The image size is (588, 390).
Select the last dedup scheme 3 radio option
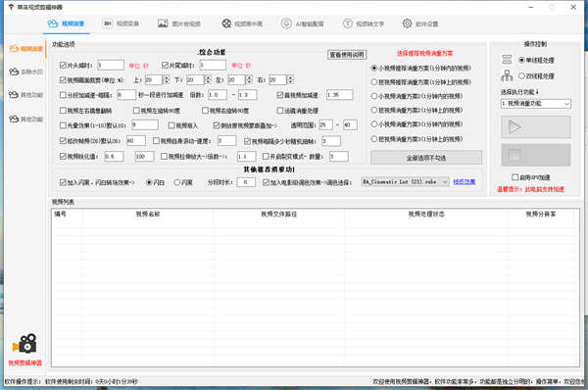[x=374, y=139]
